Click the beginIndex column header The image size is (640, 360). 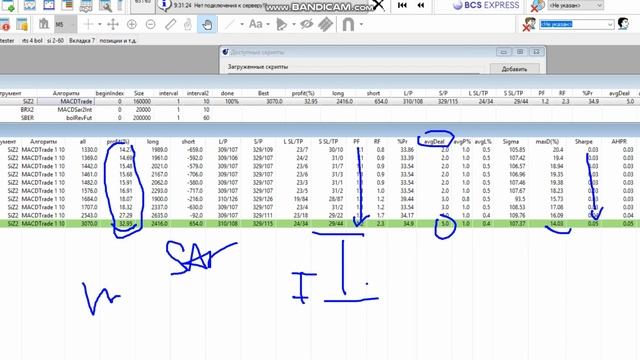pos(109,93)
